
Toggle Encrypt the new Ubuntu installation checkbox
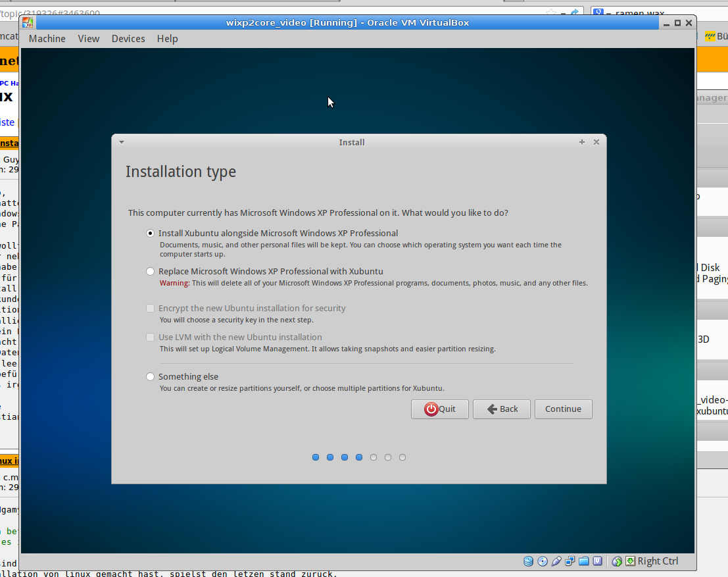(150, 308)
